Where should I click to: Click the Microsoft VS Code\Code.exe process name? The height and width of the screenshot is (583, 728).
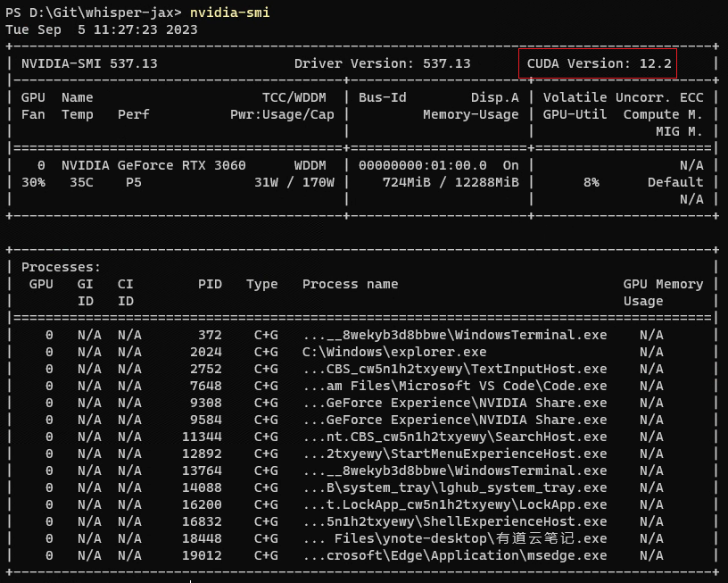coord(454,386)
